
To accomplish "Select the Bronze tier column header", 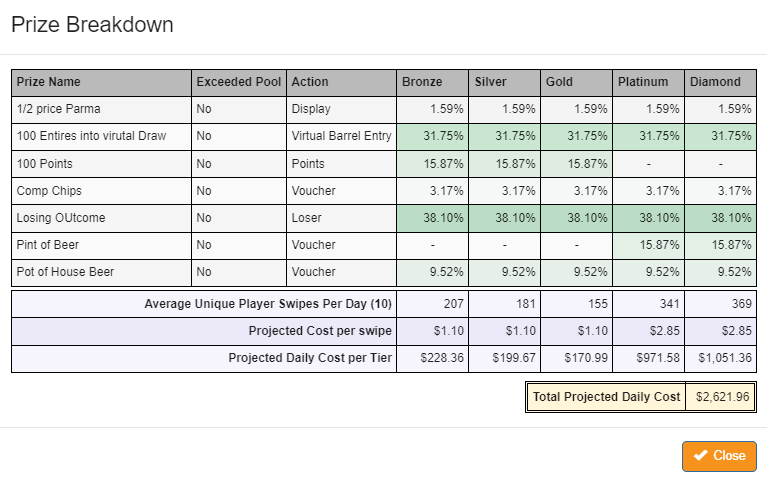I will click(422, 82).
